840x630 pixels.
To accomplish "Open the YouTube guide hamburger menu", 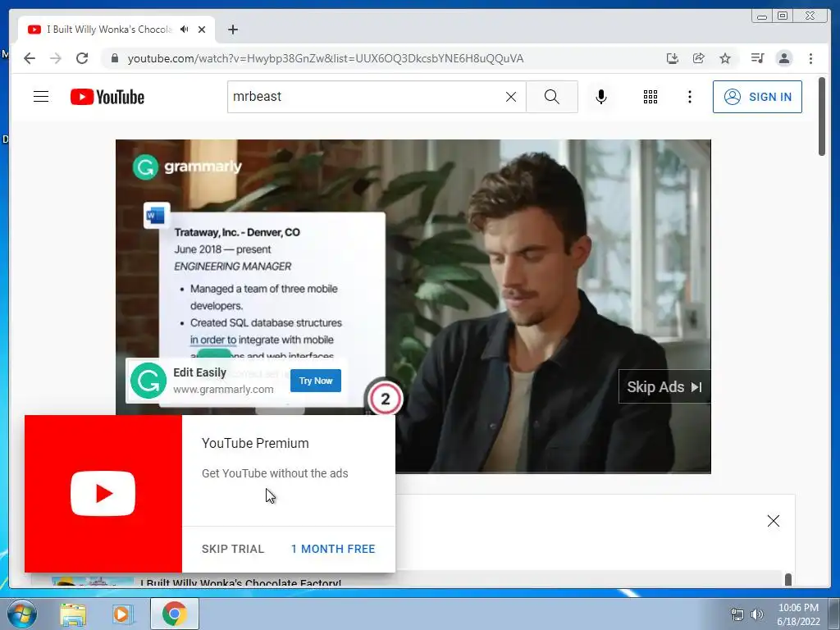I will point(41,97).
